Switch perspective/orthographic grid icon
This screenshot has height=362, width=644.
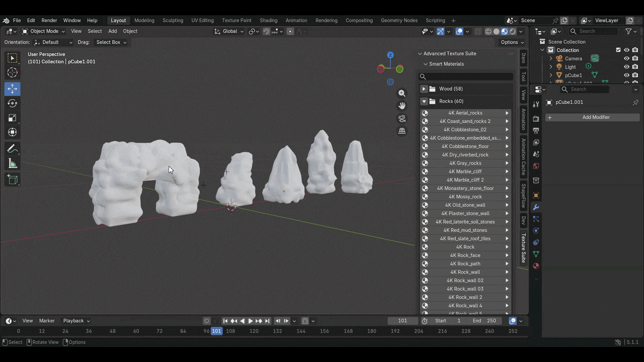[x=402, y=131]
